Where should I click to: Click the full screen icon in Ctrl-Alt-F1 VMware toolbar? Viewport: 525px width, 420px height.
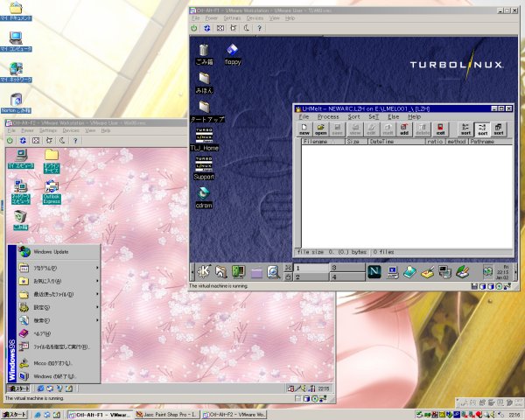pyautogui.click(x=220, y=28)
